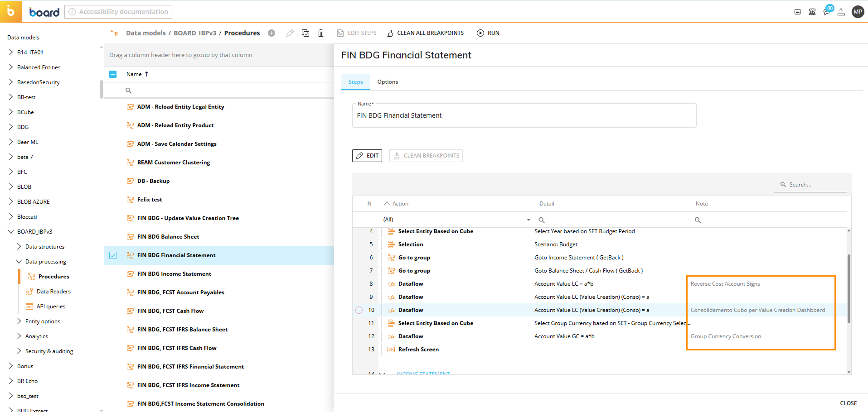Open the messages icon in top bar

(x=798, y=12)
